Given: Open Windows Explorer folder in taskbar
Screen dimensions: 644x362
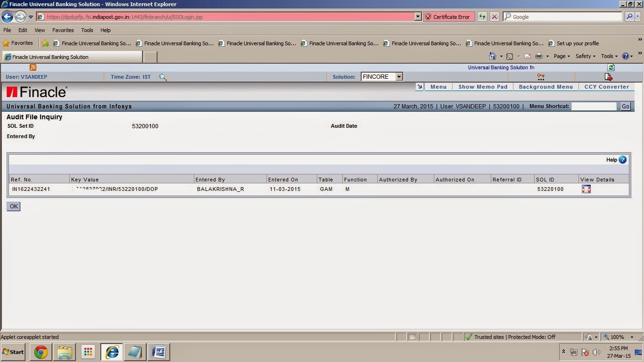Looking at the screenshot, I should (65, 352).
